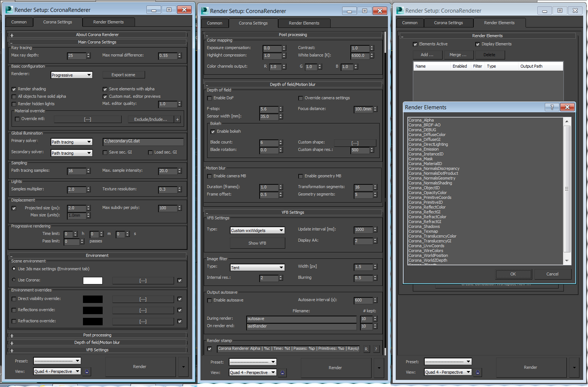Enable camera MB under Motion blur
Viewport: 588px width, 387px height.
tap(209, 176)
